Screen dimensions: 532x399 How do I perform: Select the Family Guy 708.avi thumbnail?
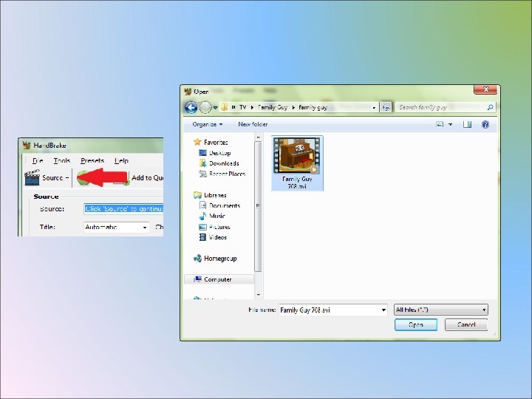click(297, 163)
